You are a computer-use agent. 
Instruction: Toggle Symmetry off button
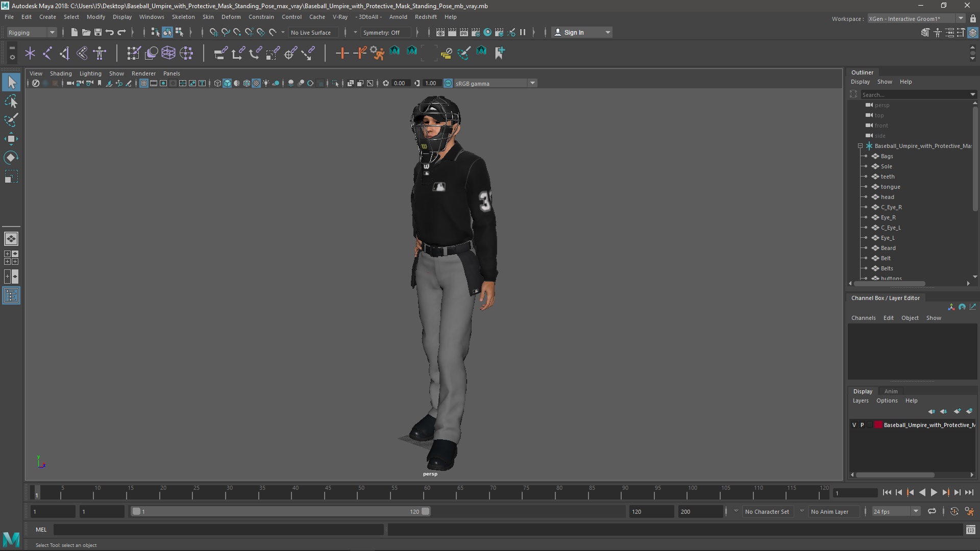tap(381, 32)
